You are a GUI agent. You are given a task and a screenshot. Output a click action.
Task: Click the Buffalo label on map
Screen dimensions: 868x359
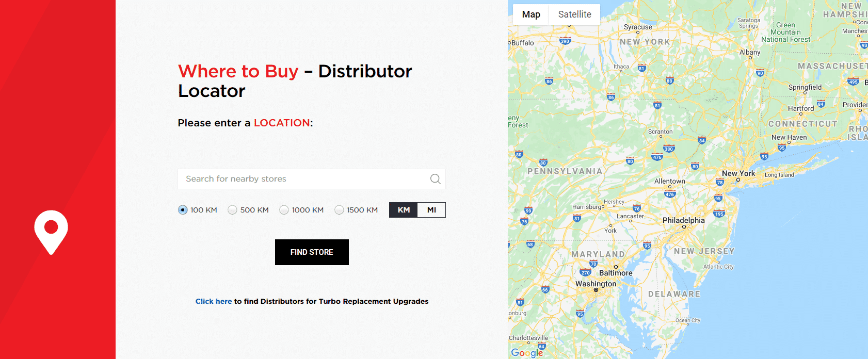pos(523,43)
